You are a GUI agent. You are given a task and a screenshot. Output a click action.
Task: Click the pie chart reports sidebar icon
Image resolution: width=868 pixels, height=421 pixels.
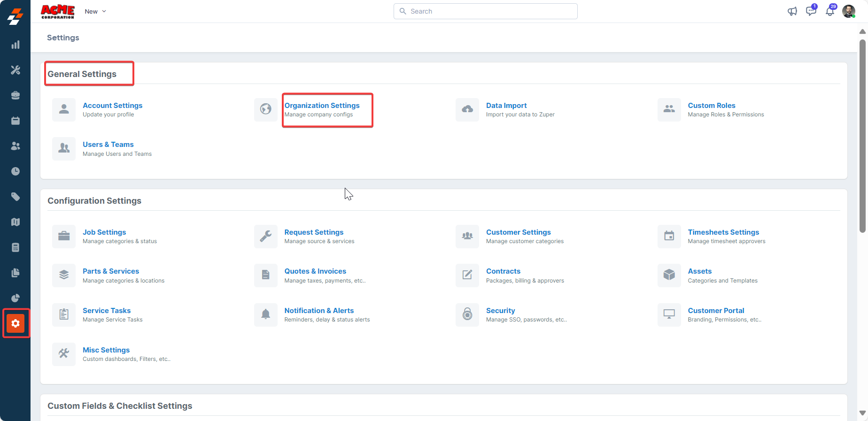15,298
